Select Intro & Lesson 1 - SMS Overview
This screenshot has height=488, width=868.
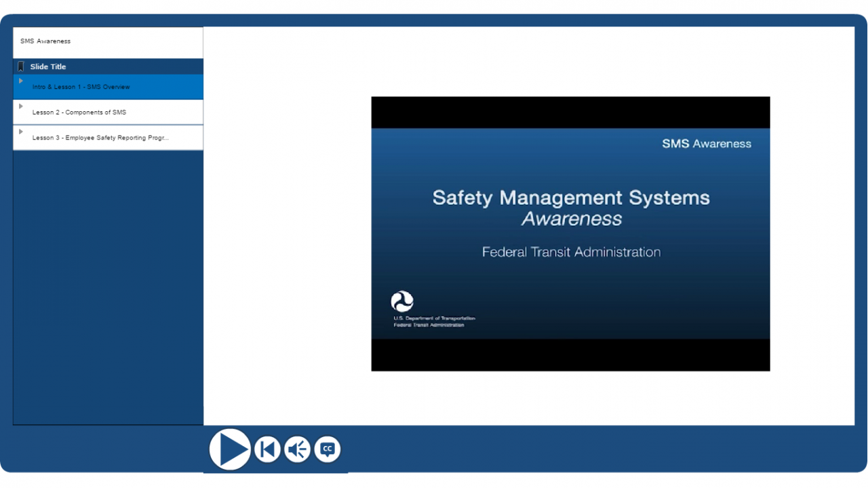tap(108, 87)
